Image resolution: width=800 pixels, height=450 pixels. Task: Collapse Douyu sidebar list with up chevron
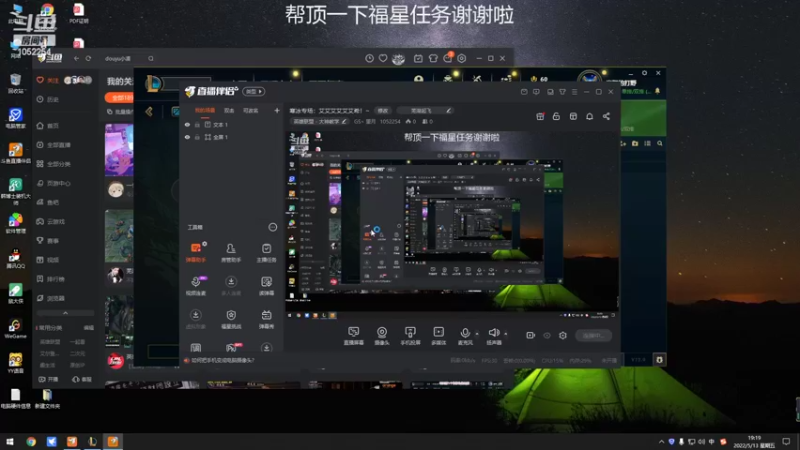[x=65, y=313]
